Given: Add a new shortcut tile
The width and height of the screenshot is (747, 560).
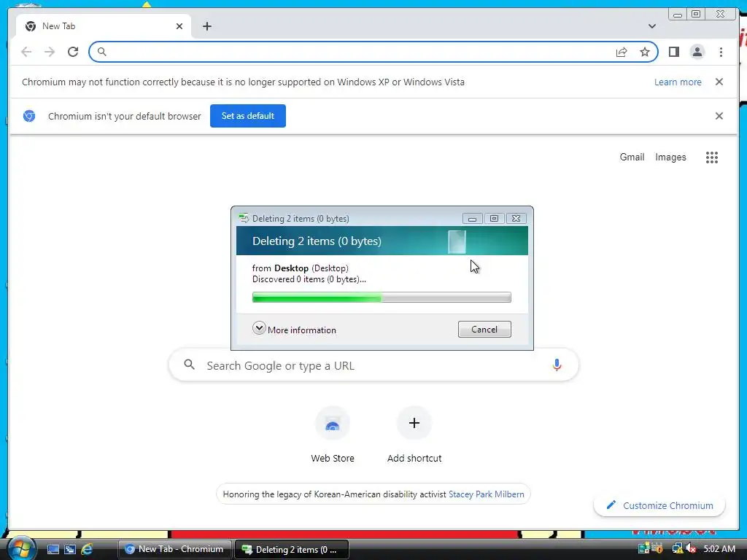Looking at the screenshot, I should [414, 435].
